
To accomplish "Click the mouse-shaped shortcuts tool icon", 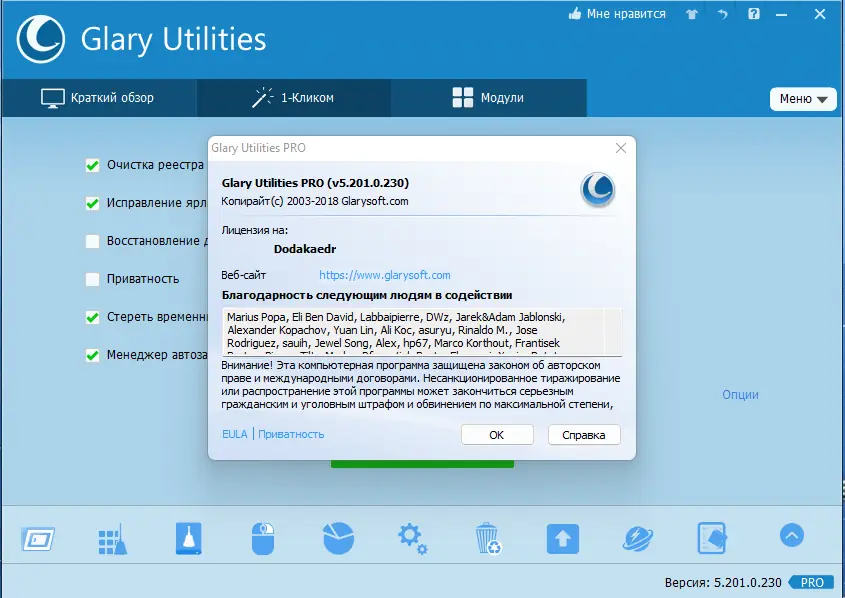I will (x=262, y=537).
